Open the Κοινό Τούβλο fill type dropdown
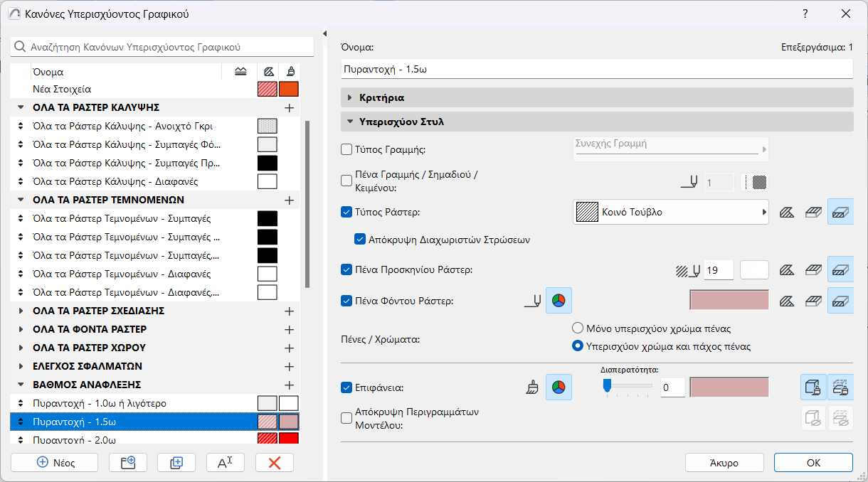The width and height of the screenshot is (868, 482). (670, 212)
